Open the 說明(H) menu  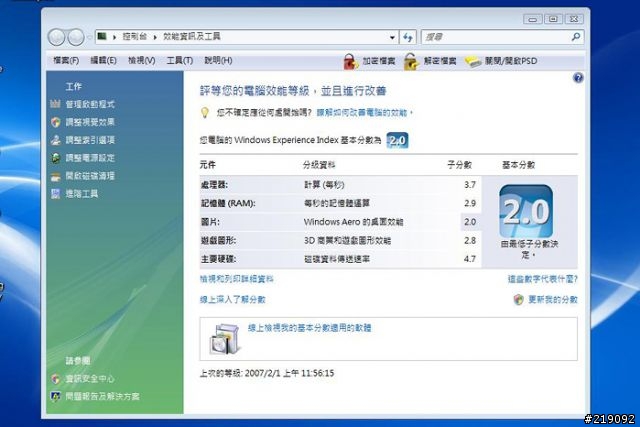[218, 60]
